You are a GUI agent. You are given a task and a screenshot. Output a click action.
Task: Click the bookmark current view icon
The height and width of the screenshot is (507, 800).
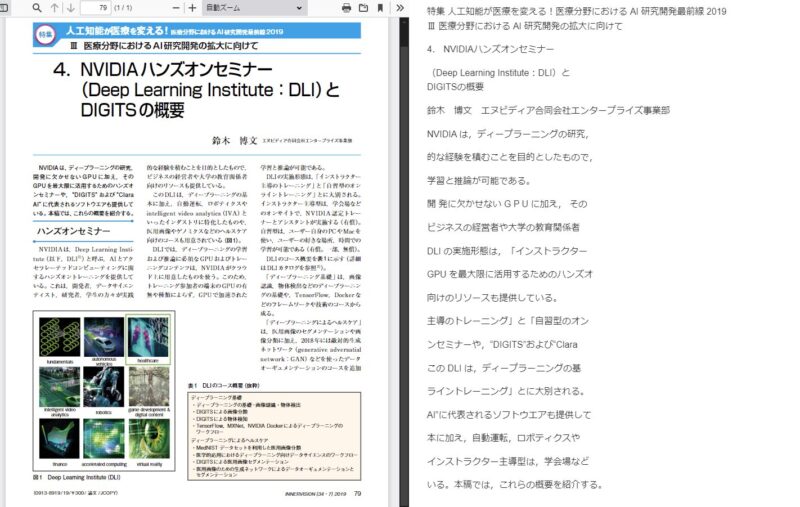[x=380, y=8]
